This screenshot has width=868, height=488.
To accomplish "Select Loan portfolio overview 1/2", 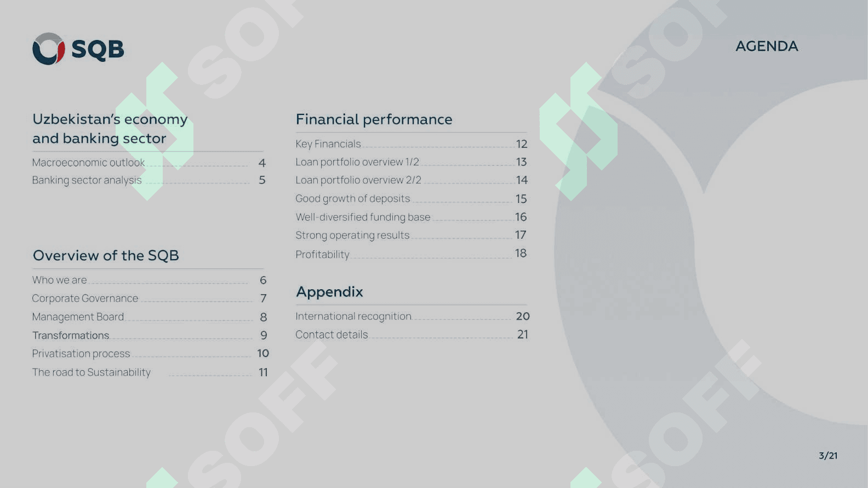I will tap(357, 162).
